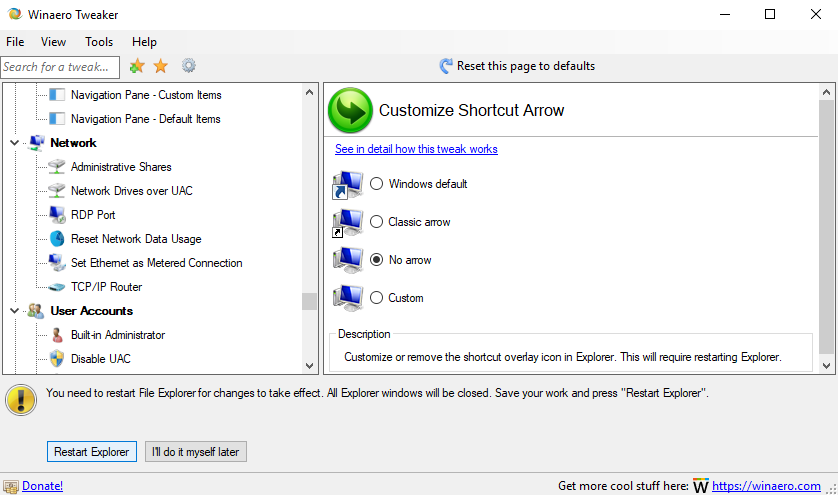Select Administrative Shares tree item text
This screenshot has width=838, height=495.
[121, 167]
